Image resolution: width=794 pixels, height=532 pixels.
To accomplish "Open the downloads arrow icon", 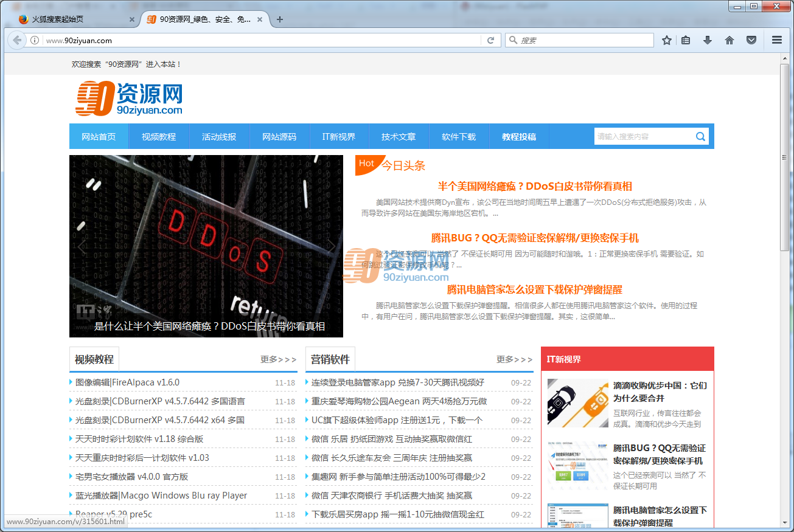I will pos(708,40).
